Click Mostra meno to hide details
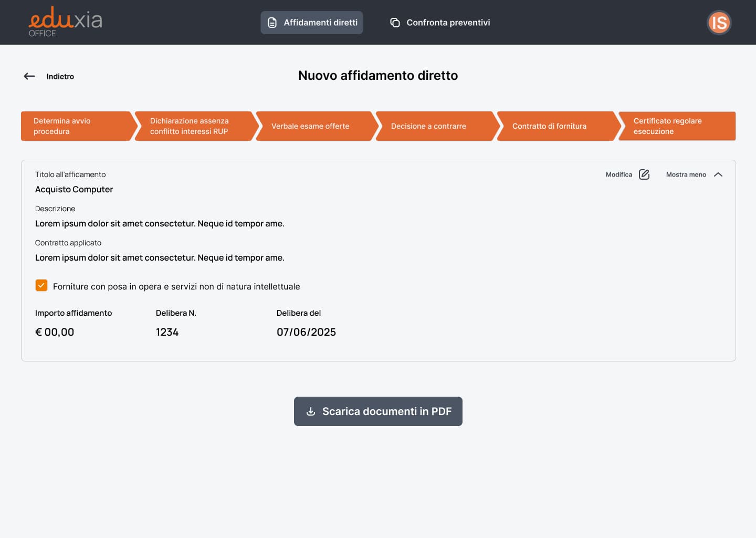Image resolution: width=756 pixels, height=538 pixels. [x=686, y=174]
